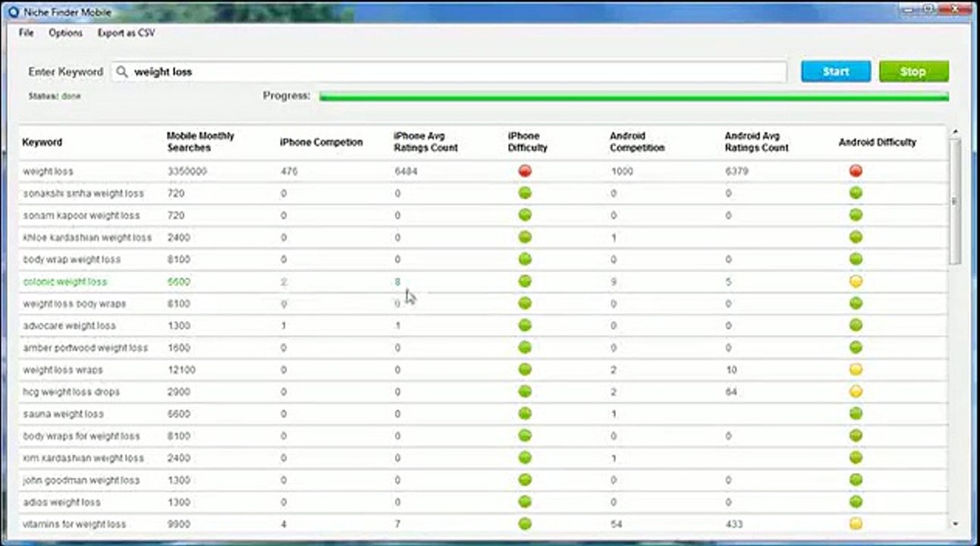Click green iPhone difficulty dot for amber portwood weight loss
Image resolution: width=980 pixels, height=546 pixels.
525,347
